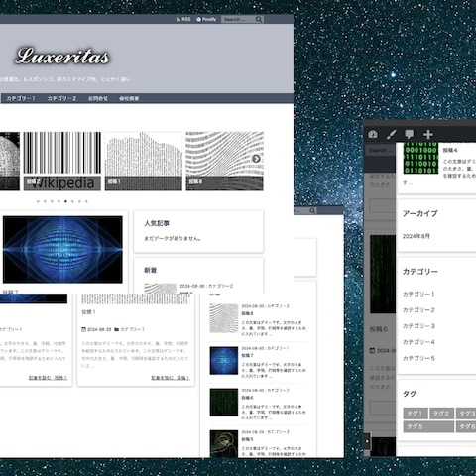The width and height of the screenshot is (476, 476).
Task: Click the dashboard gauge icon in admin bar
Action: (x=373, y=134)
